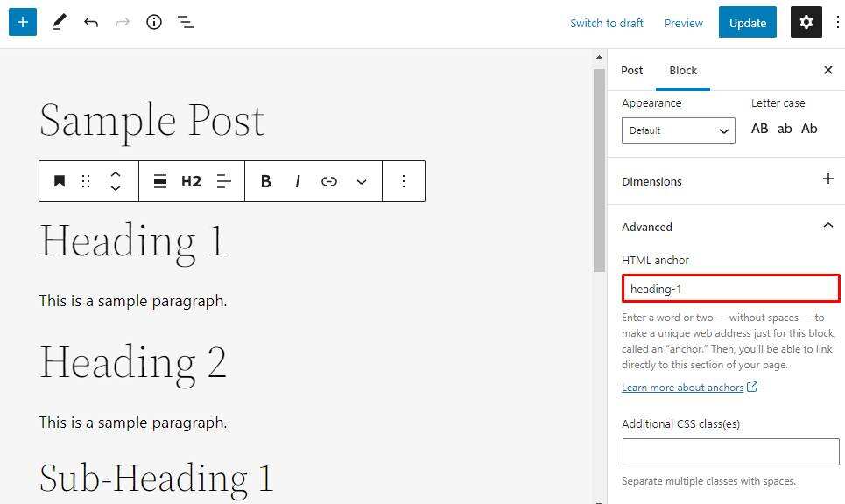Set letter case to uppercase AB
The image size is (845, 504).
760,128
